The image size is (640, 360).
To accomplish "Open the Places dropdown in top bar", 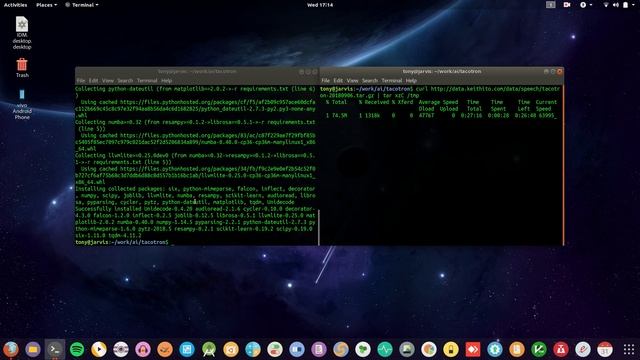I will tap(47, 5).
